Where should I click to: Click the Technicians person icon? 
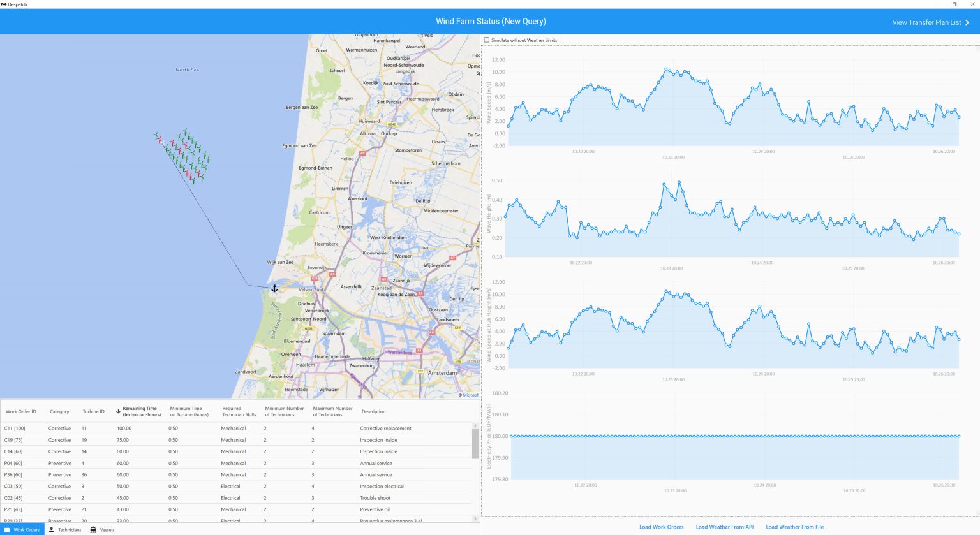tap(52, 530)
